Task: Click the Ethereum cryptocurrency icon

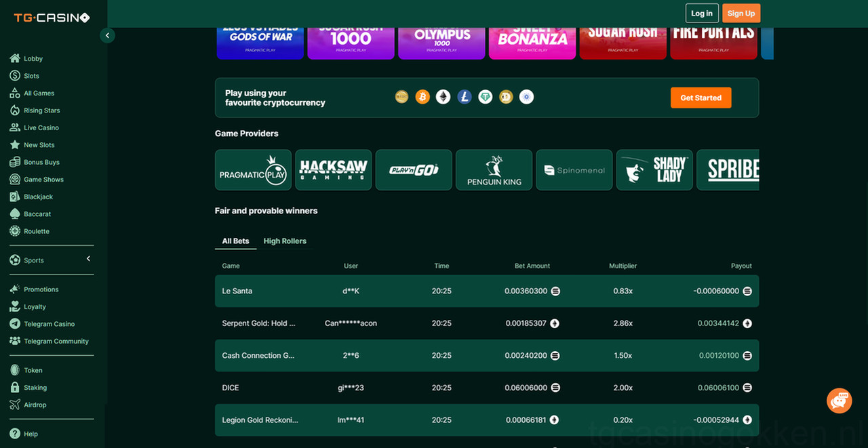Action: pyautogui.click(x=443, y=97)
